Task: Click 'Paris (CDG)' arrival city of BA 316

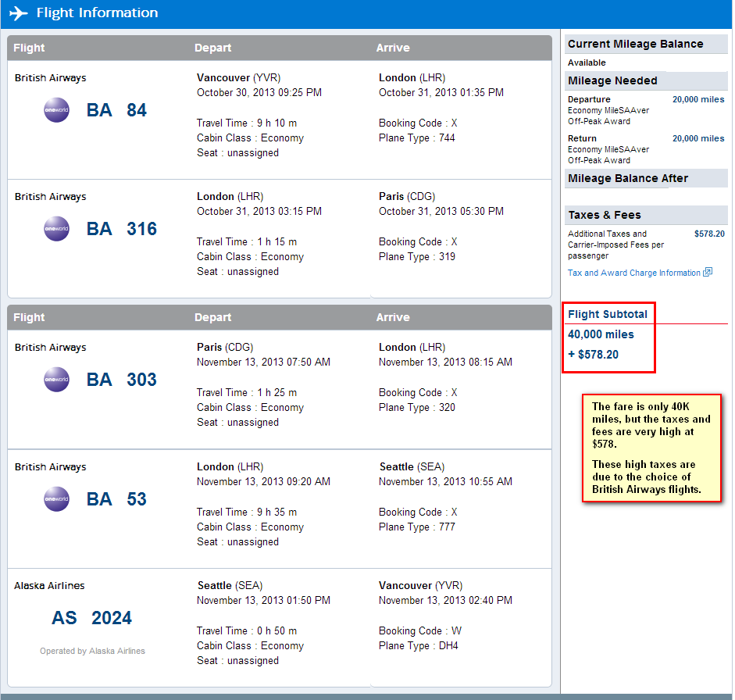Action: click(x=407, y=196)
